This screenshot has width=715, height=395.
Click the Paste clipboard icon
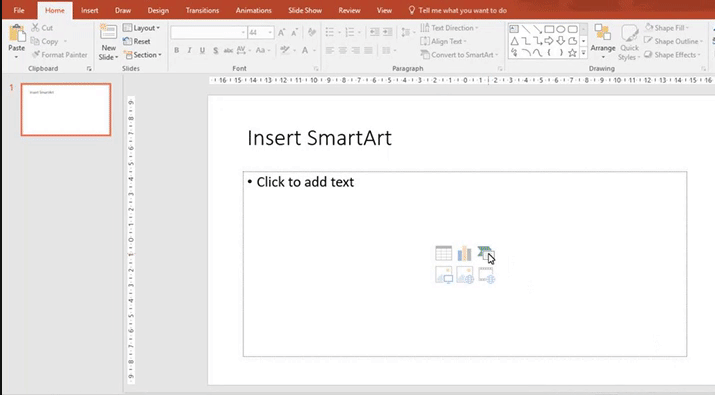16,36
